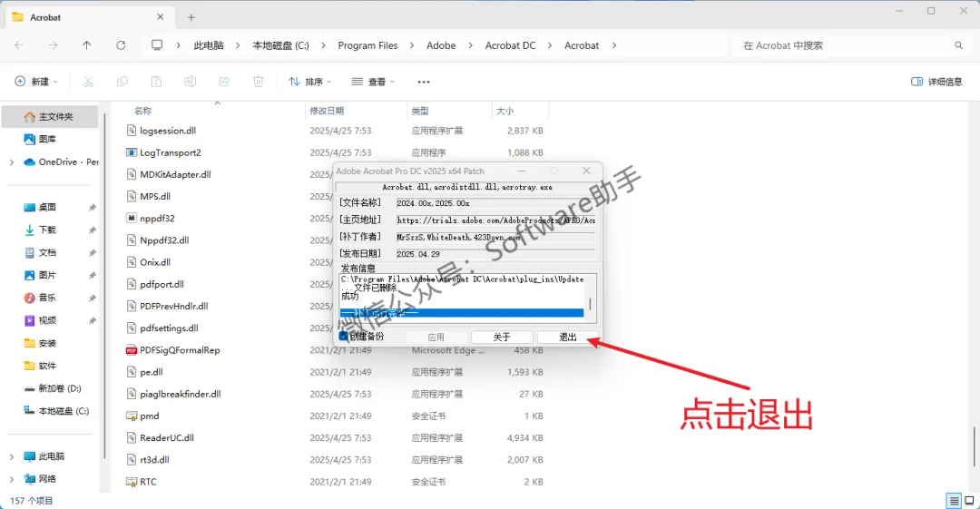Toggle the 创建备份 checkbox in patch dialog
The height and width of the screenshot is (509, 980).
343,336
